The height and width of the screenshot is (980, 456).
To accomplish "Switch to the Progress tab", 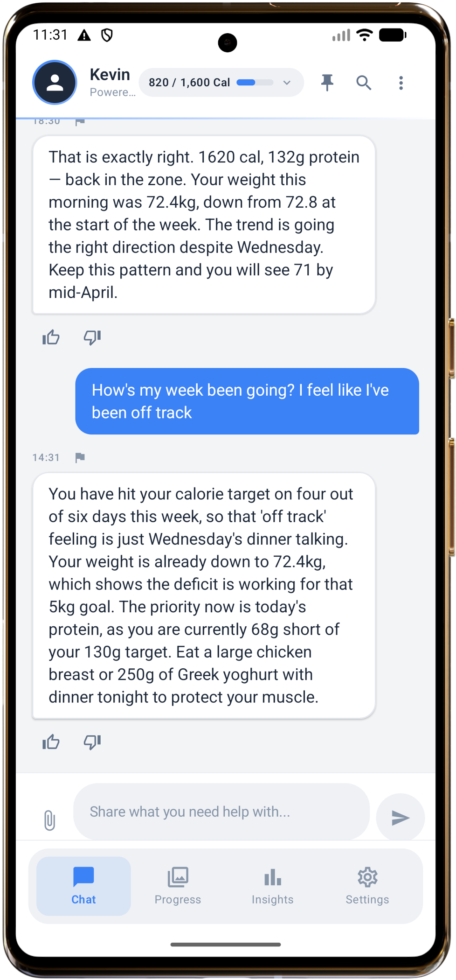I will tap(178, 886).
